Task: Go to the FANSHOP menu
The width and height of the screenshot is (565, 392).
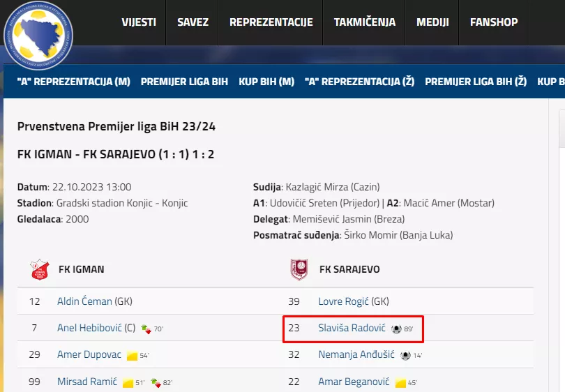Action: coord(494,22)
